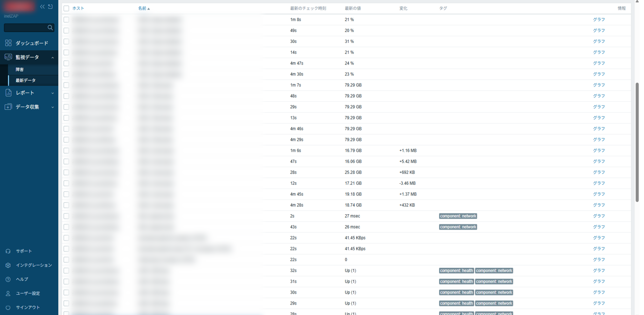Screen dimensions: 644x315
Task: Sort the table by the 名前 column header
Action: click(x=142, y=9)
